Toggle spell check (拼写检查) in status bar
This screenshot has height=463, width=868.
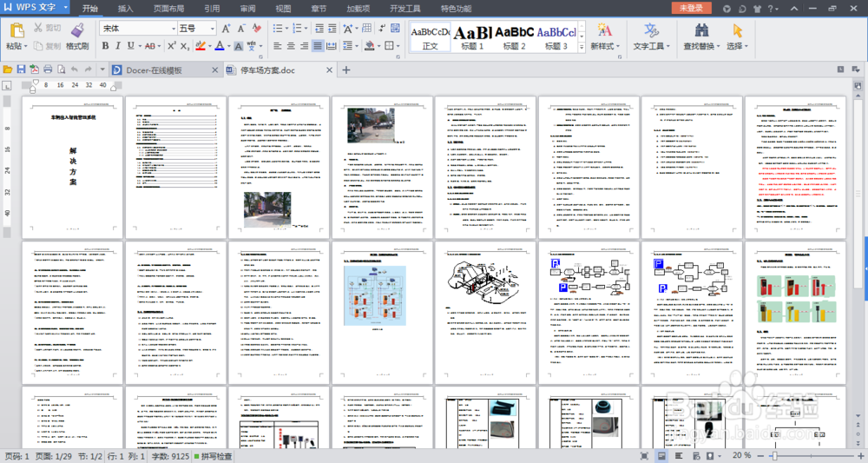point(214,456)
